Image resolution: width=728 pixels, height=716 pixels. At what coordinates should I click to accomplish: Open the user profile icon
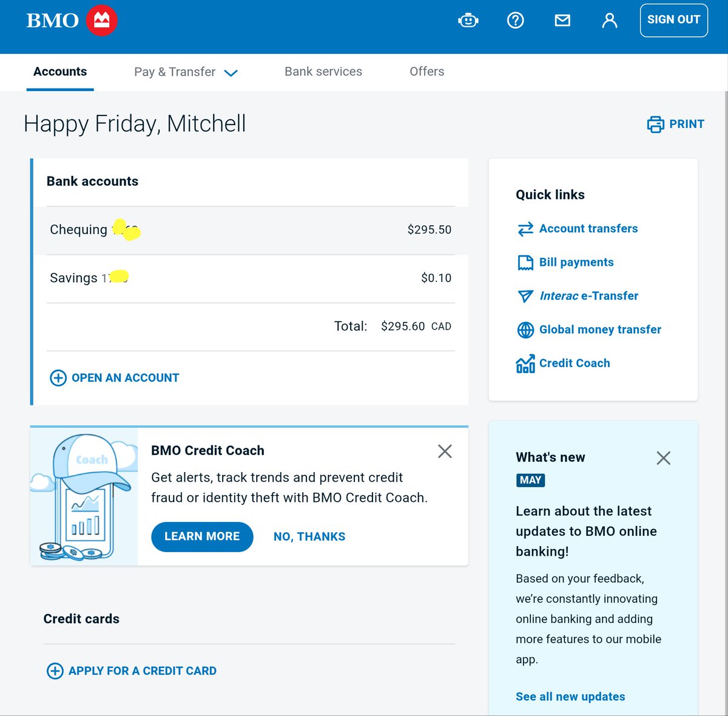click(x=610, y=21)
